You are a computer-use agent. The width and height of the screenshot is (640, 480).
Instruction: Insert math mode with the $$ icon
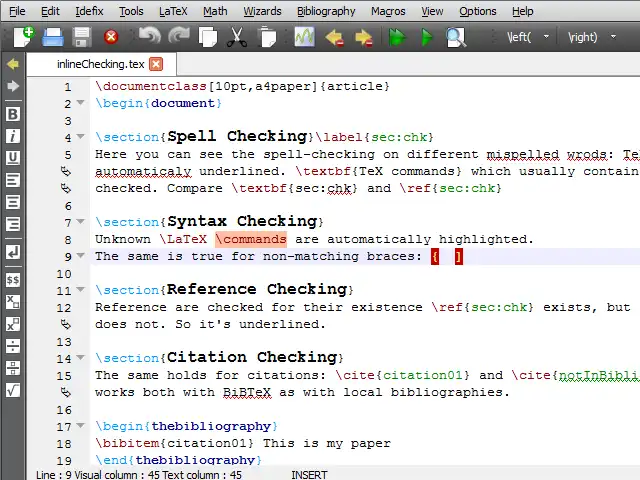[13, 280]
